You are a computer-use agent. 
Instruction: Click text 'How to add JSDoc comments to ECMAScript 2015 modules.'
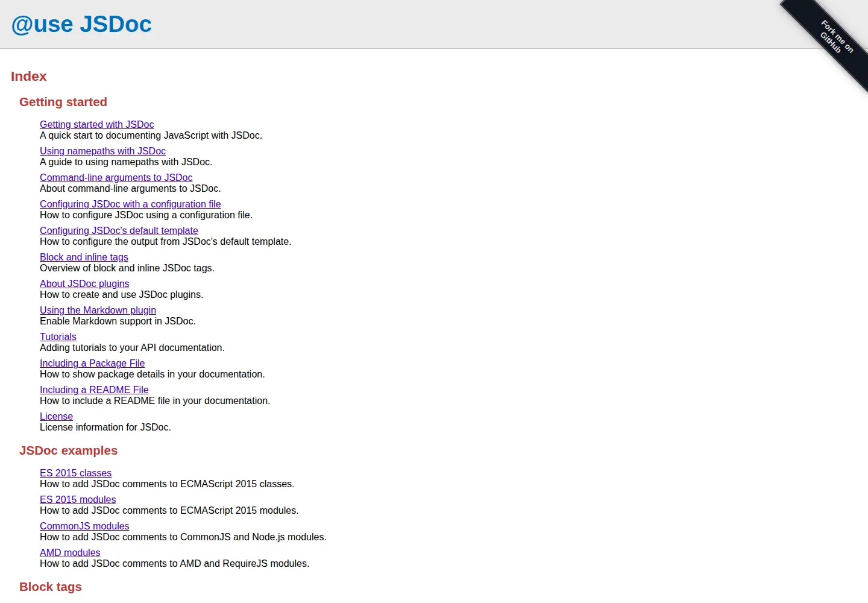point(169,510)
